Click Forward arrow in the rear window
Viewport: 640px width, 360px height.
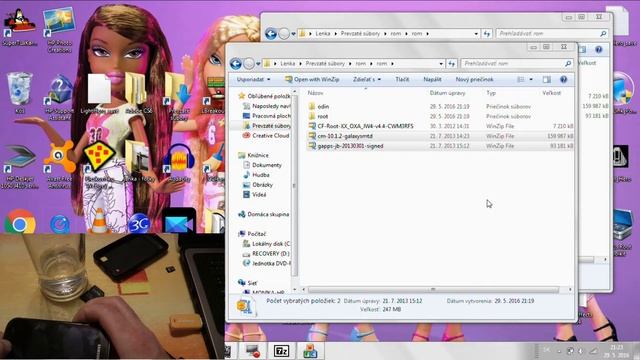point(284,33)
